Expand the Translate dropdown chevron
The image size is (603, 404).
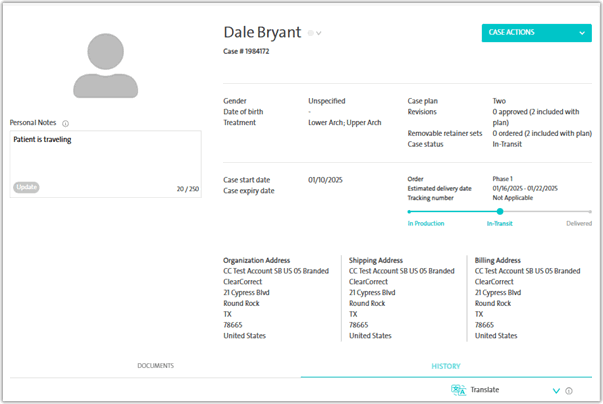point(556,390)
